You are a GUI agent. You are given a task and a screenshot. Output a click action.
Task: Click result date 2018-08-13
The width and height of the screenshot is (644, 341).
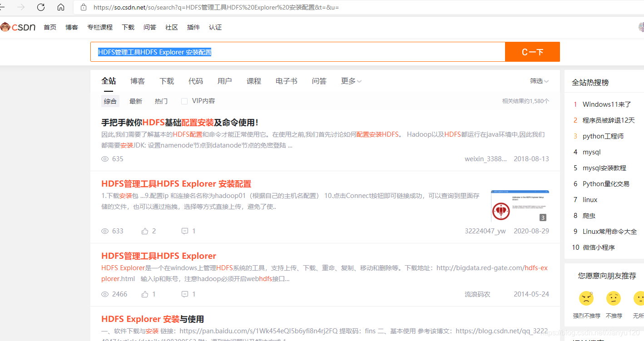[531, 159]
